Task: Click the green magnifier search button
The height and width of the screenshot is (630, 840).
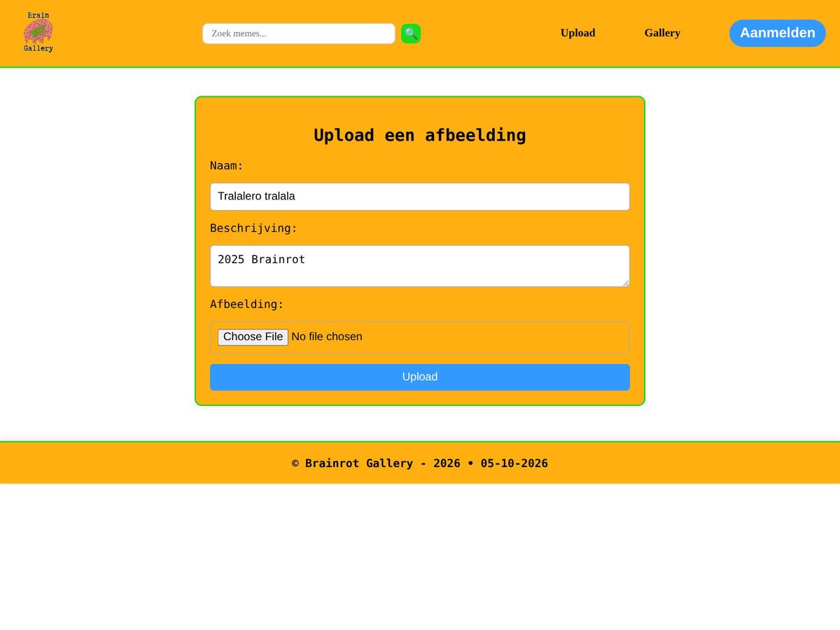Action: [411, 34]
